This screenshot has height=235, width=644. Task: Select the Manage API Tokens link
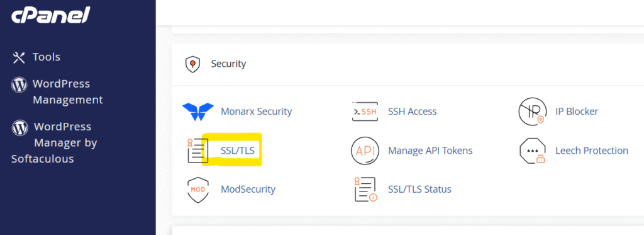point(430,151)
